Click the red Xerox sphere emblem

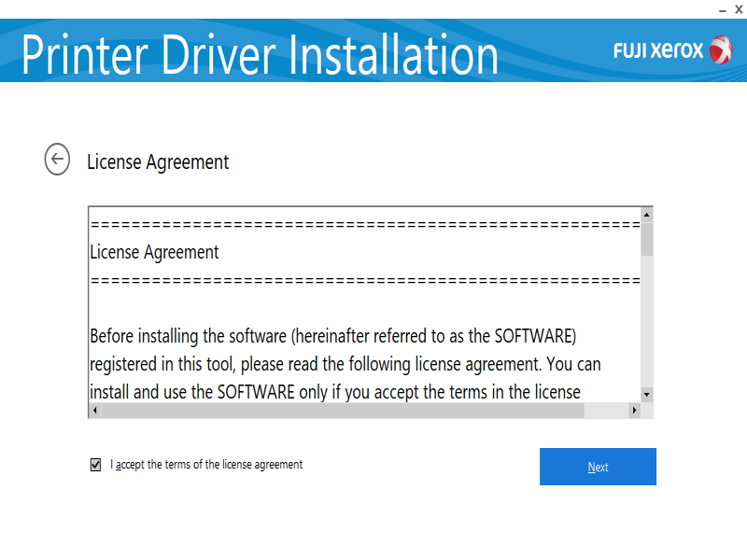pyautogui.click(x=721, y=49)
